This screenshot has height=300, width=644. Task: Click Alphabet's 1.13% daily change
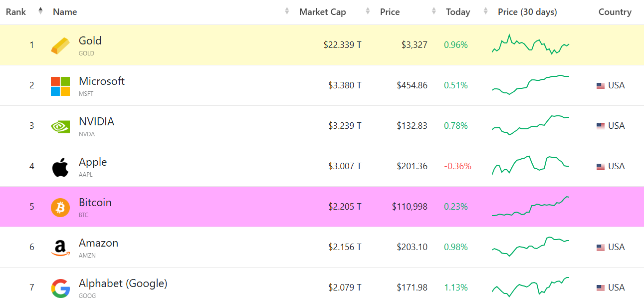456,288
